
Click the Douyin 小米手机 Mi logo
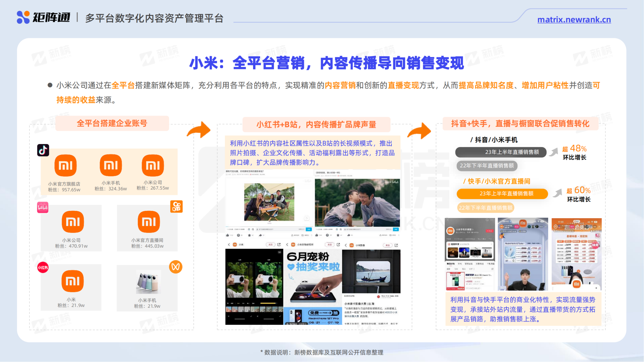(111, 165)
